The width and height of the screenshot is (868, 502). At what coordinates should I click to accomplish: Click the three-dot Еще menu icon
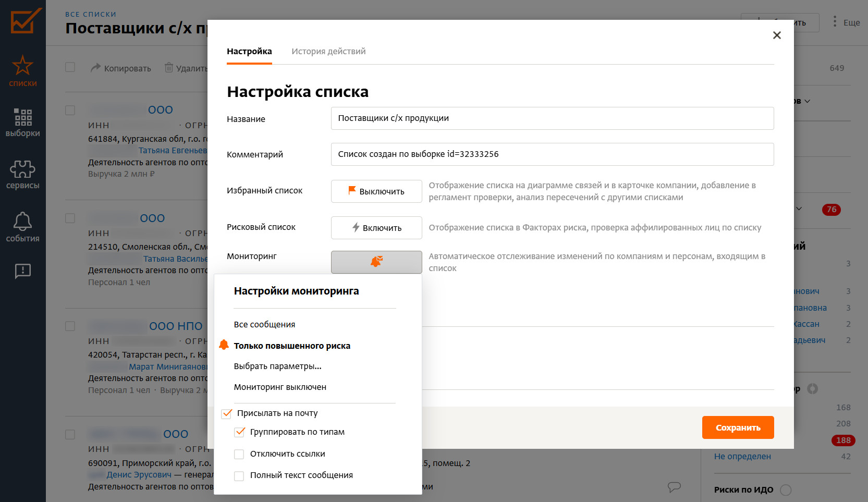835,22
